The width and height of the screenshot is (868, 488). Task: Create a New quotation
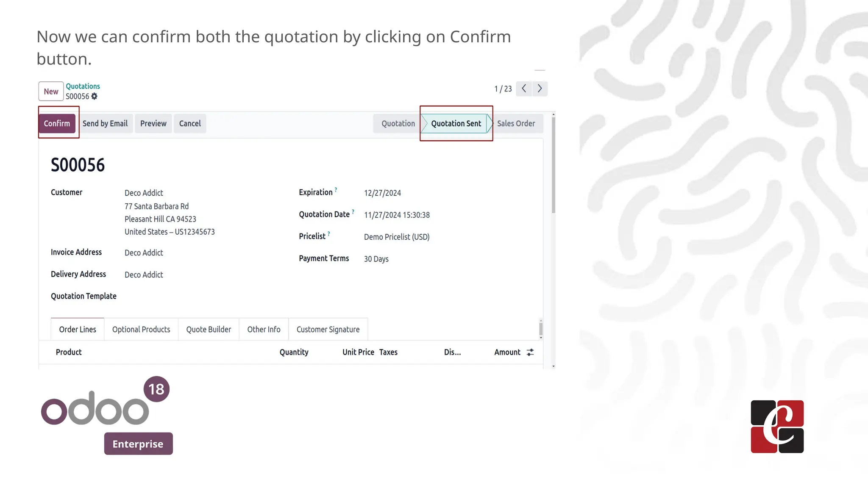point(51,91)
